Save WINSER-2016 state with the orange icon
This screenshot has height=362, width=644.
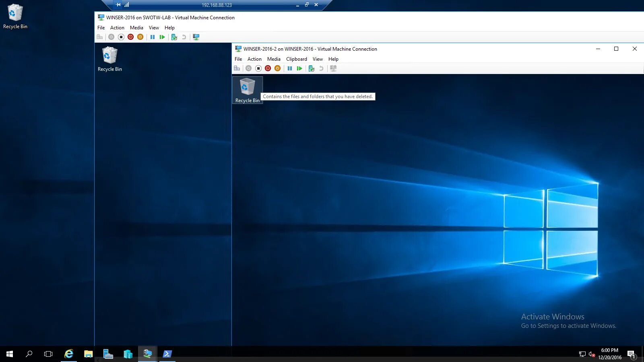coord(140,37)
